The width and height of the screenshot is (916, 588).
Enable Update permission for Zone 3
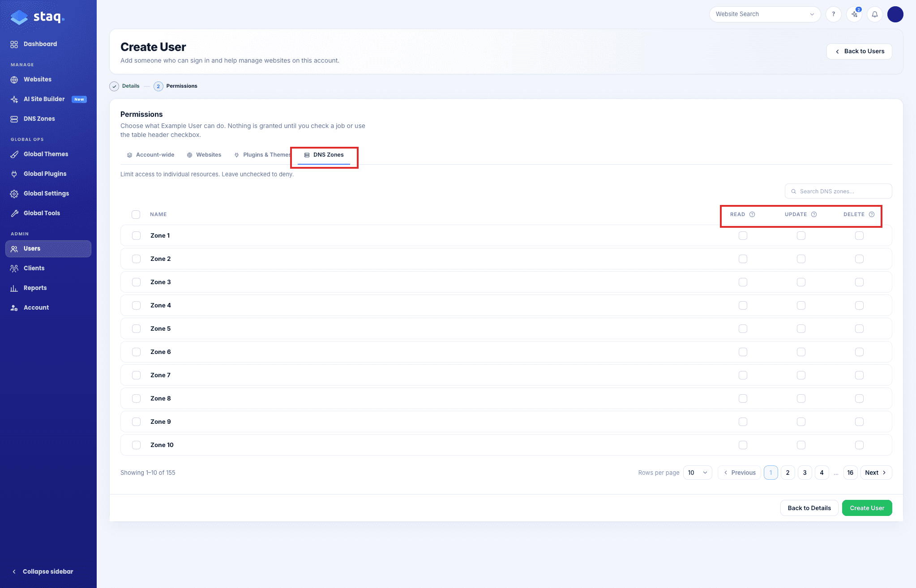pyautogui.click(x=801, y=282)
